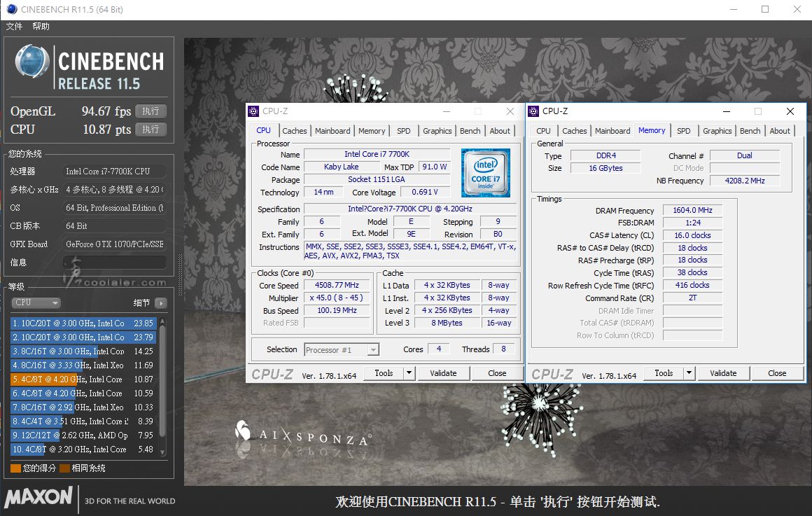Open Graphics tab in left CPU-Z window

point(437,131)
